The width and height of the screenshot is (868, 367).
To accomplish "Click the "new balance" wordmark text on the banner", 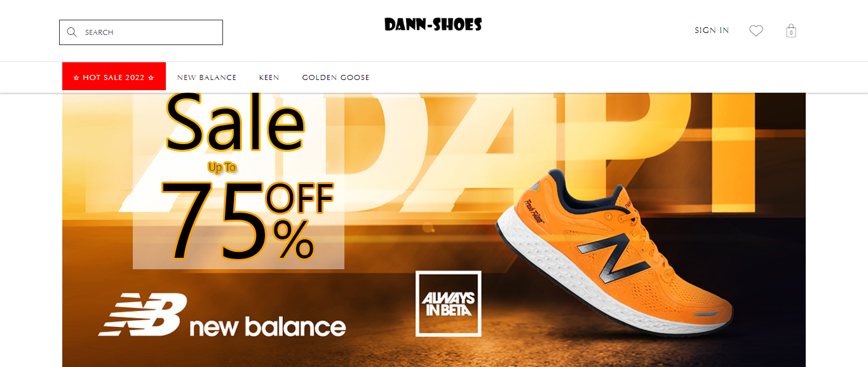I will (x=268, y=326).
